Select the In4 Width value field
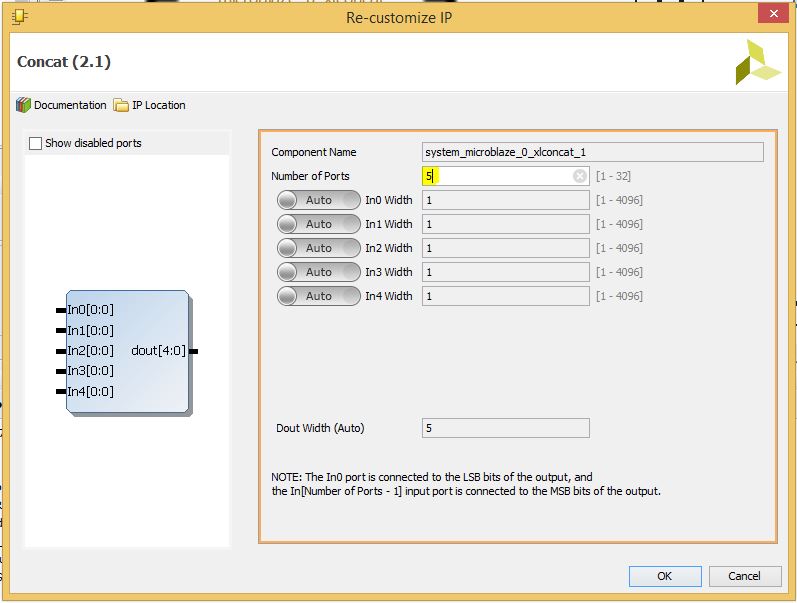 pyautogui.click(x=506, y=296)
